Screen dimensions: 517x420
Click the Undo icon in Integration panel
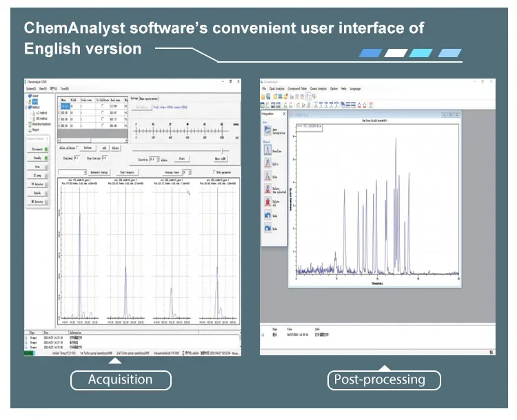point(267,216)
